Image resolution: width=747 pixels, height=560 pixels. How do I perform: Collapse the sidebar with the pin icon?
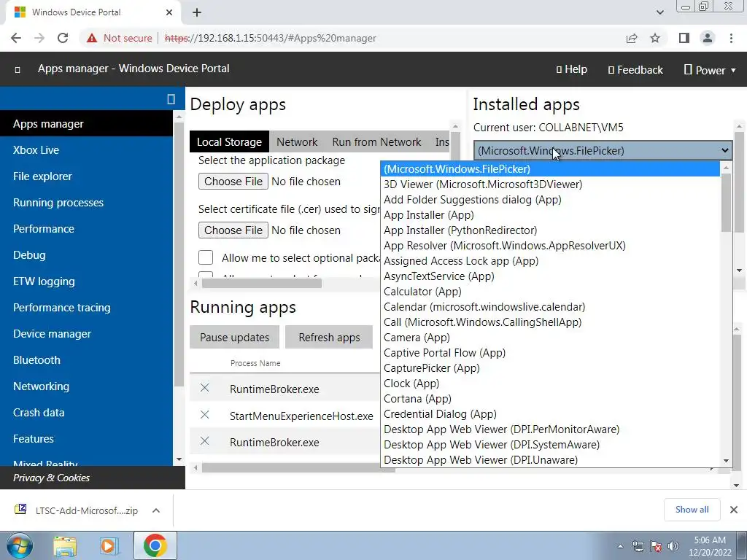pyautogui.click(x=171, y=99)
